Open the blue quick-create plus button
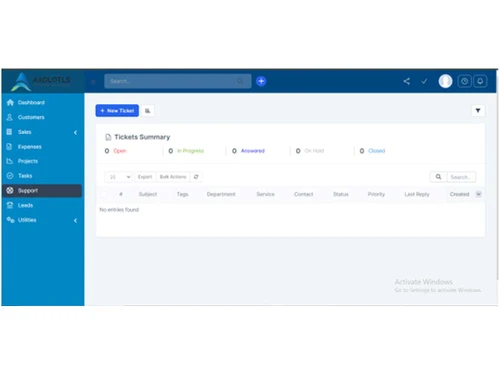The height and width of the screenshot is (375, 500). (261, 81)
